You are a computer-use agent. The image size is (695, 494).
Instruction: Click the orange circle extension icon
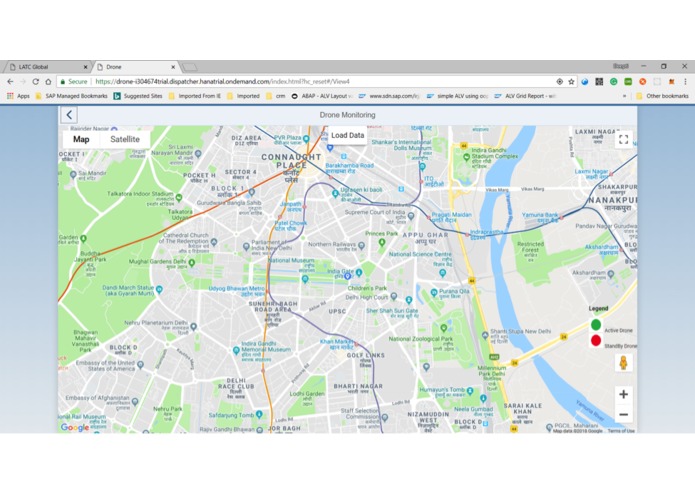click(642, 82)
